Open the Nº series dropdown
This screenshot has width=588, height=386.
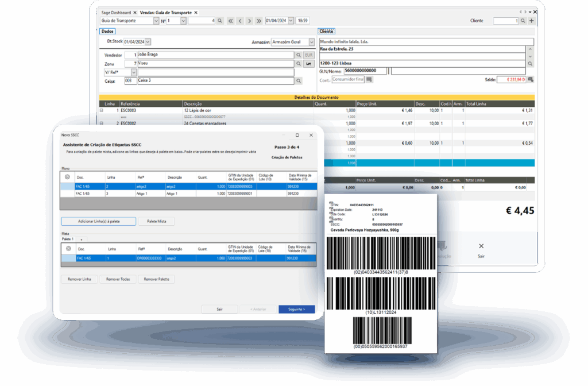click(183, 21)
